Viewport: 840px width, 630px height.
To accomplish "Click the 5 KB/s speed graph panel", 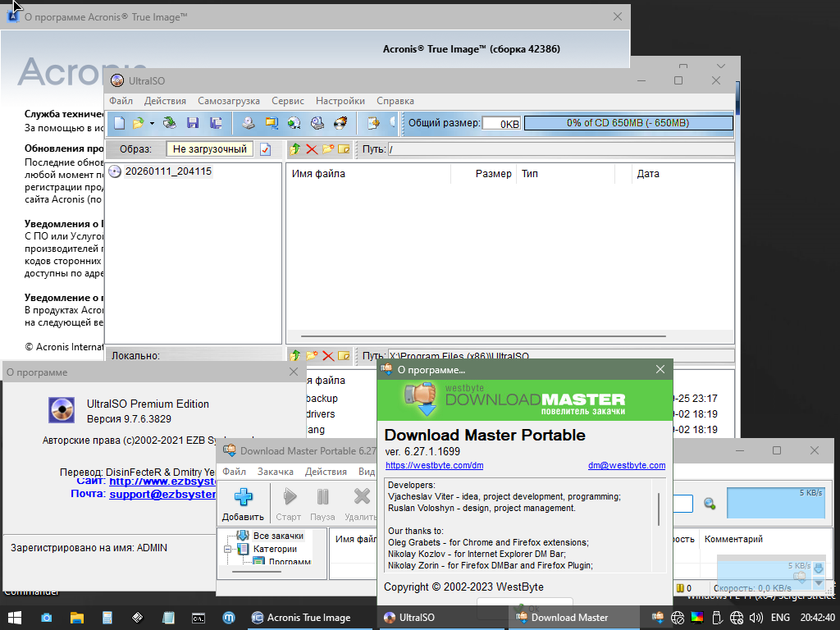I will (x=775, y=503).
